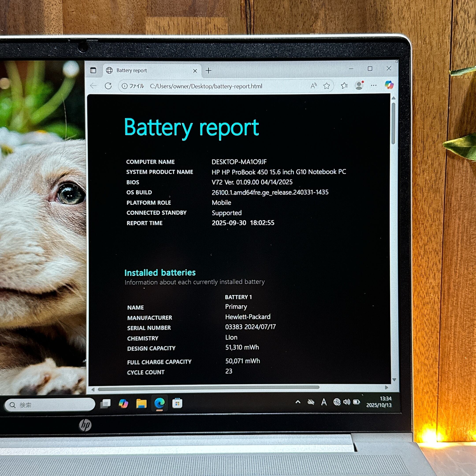Open Settings and more ellipsis menu
Viewport: 476px width, 476px height.
[x=374, y=86]
